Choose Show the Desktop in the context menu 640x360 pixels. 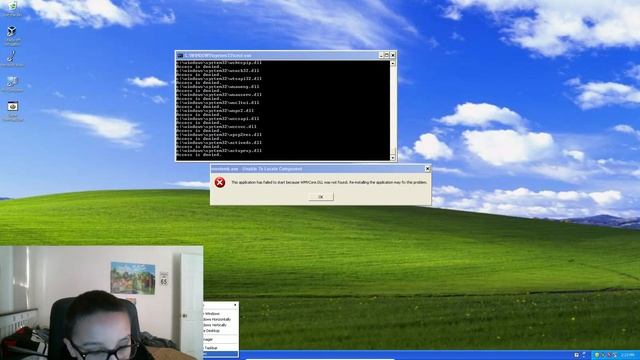(220, 331)
